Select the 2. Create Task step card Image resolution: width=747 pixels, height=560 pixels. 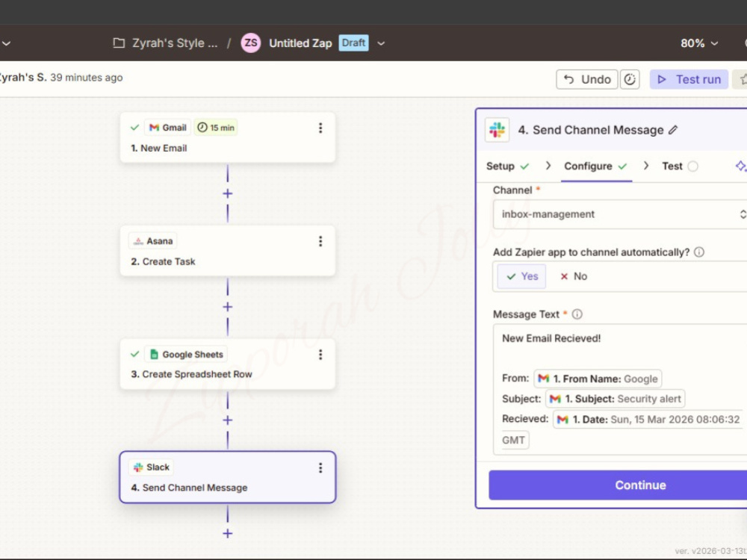click(228, 251)
